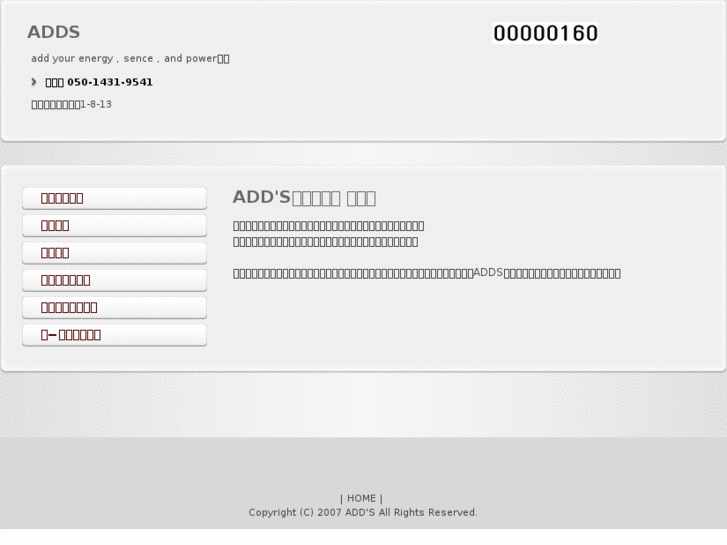Click the 00000160 visitor counter
This screenshot has width=727, height=545.
click(x=545, y=33)
